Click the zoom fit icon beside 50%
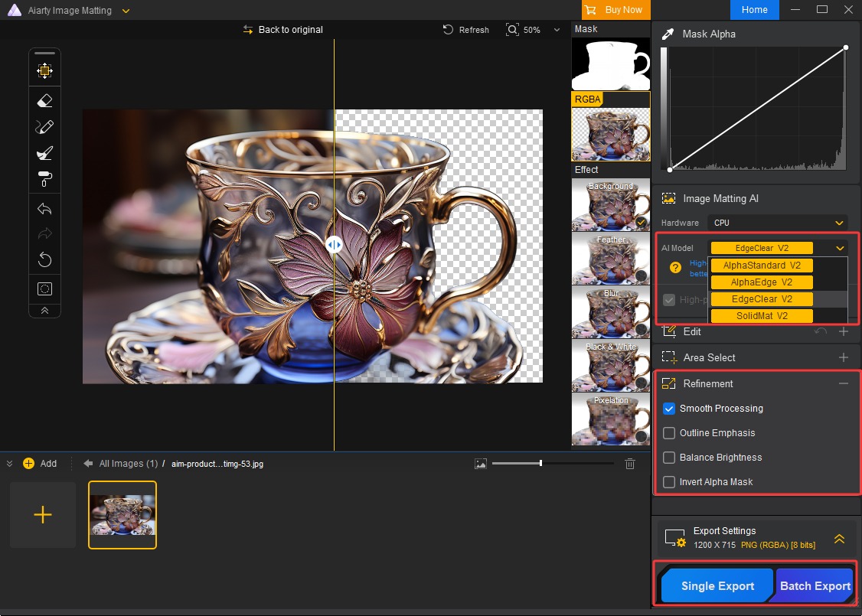Viewport: 862px width, 616px height. coord(512,30)
